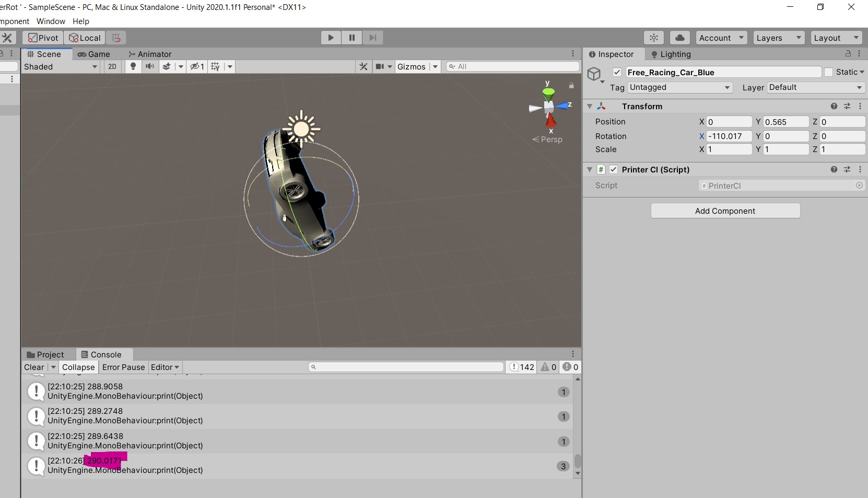
Task: Select the camera icon beside Gizmos
Action: (x=380, y=66)
